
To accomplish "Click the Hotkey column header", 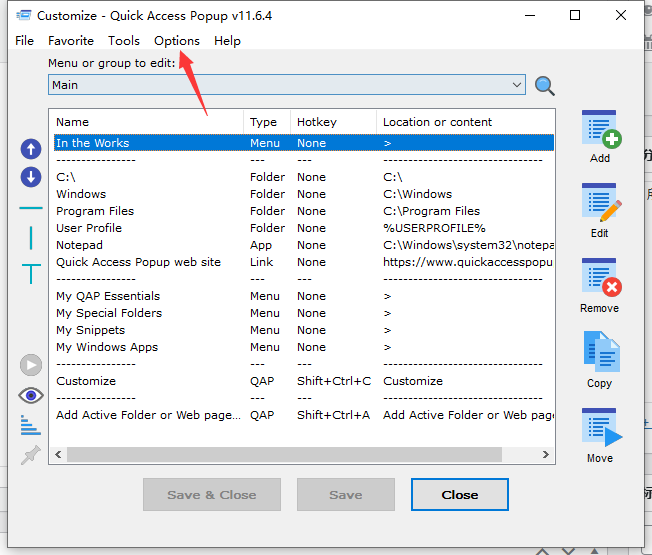I will click(333, 122).
